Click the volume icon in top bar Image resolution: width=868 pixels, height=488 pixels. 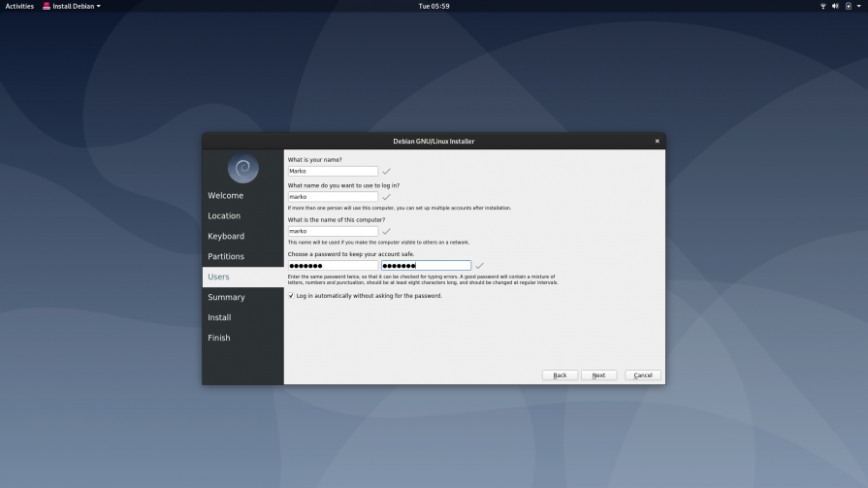click(835, 6)
